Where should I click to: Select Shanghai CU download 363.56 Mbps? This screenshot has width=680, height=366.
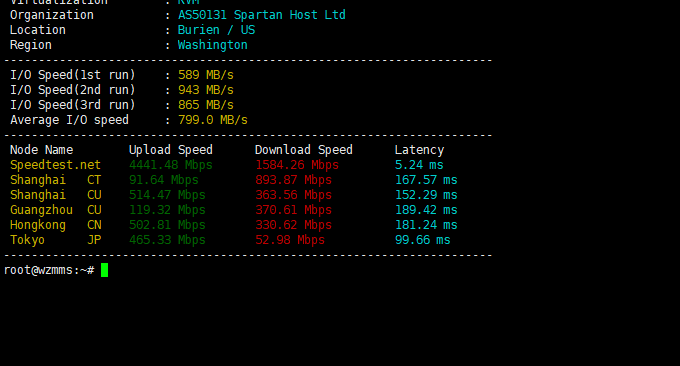(293, 195)
